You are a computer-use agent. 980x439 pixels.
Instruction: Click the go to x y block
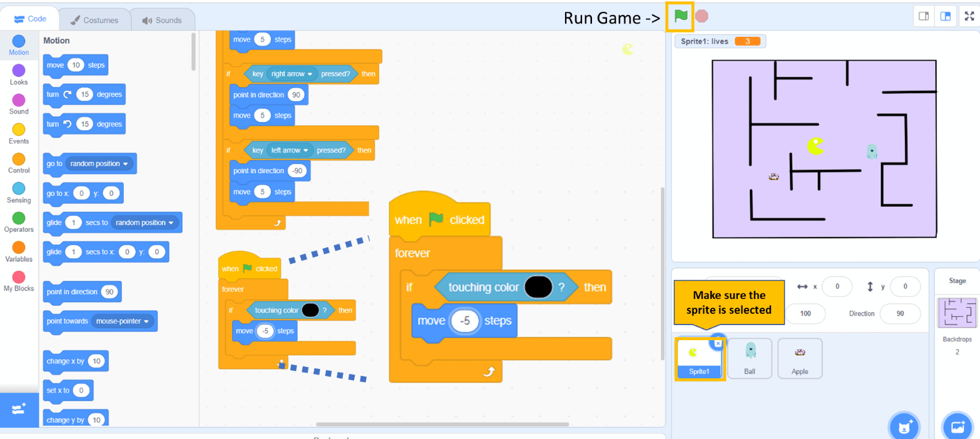[83, 194]
